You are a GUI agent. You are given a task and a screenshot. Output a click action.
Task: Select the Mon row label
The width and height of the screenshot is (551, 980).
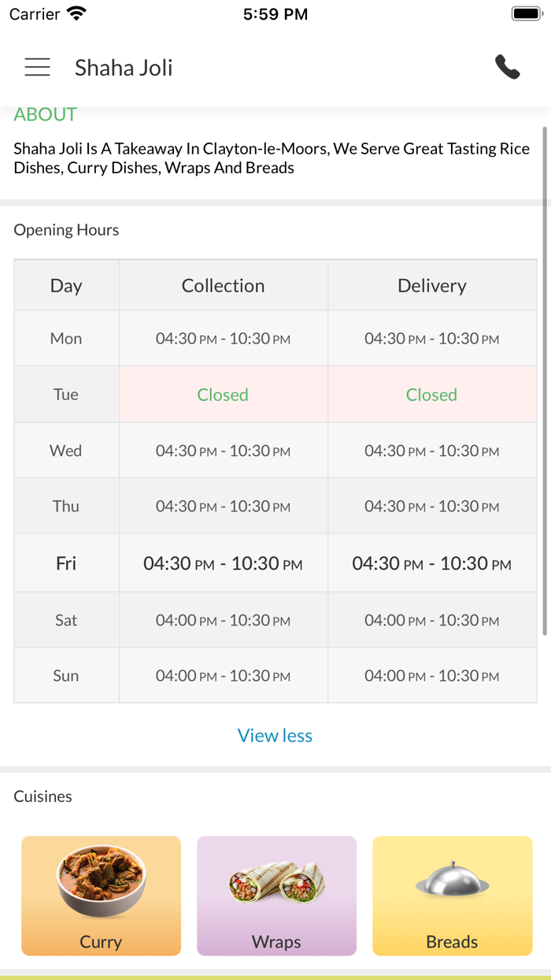click(x=66, y=339)
